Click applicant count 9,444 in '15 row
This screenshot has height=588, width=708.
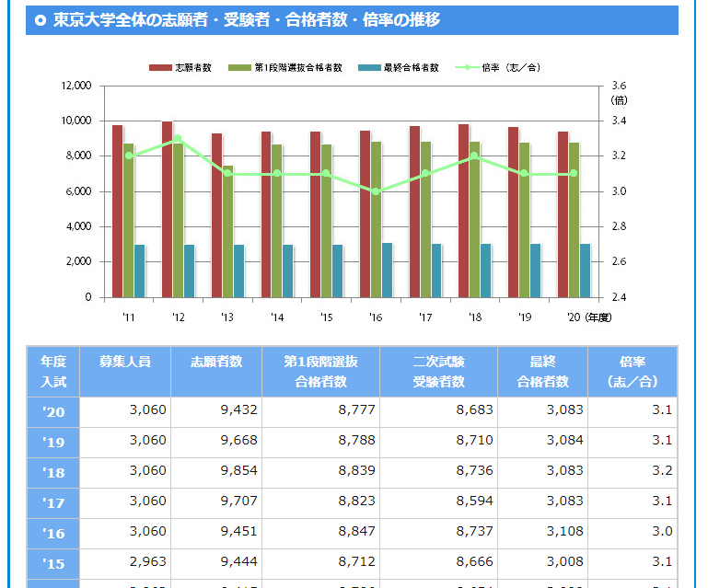point(238,561)
